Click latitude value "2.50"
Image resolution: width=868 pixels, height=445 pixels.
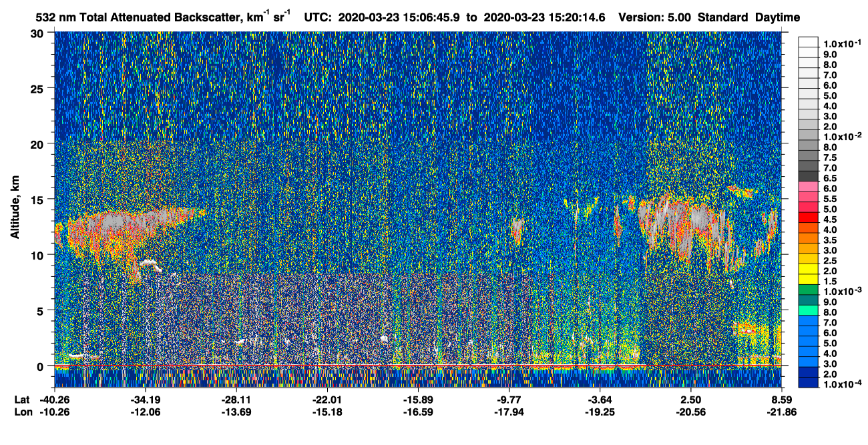pos(691,400)
